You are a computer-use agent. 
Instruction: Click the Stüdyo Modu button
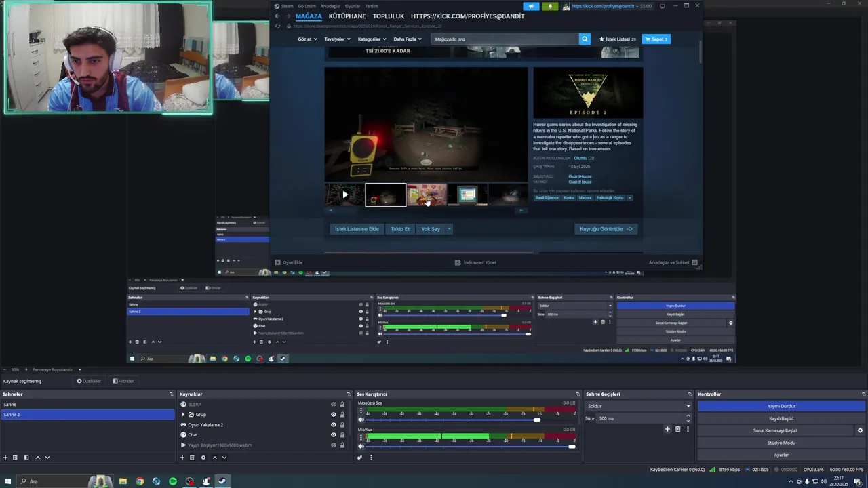[x=781, y=443]
